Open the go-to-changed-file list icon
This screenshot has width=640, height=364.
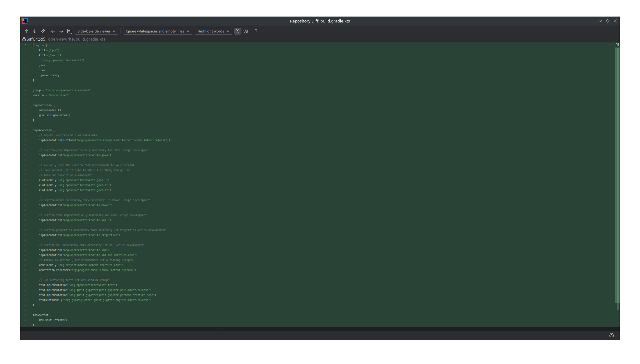[x=70, y=31]
